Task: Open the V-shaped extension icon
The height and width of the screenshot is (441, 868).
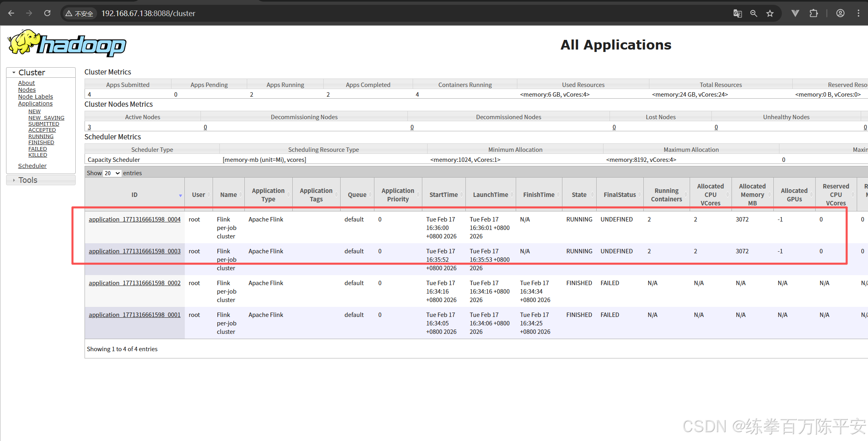Action: (x=795, y=13)
